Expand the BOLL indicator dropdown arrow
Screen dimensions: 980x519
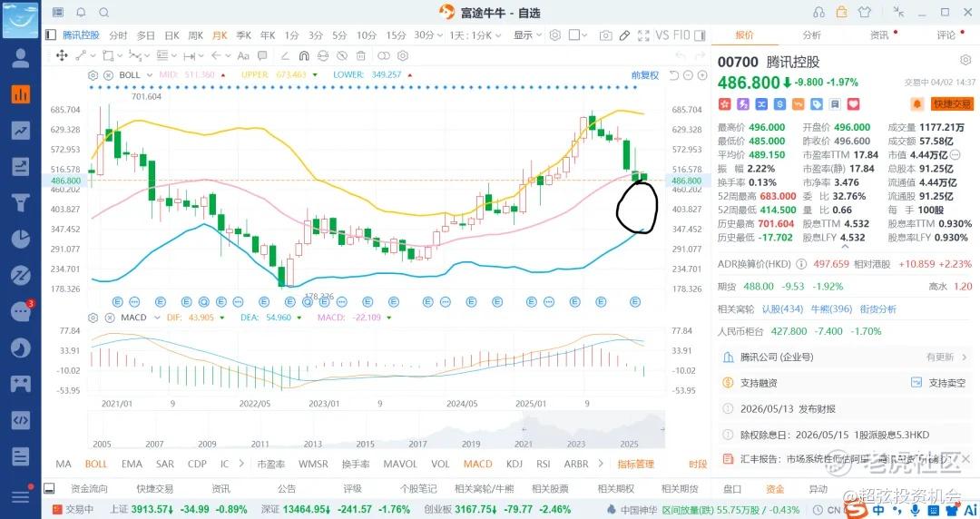(149, 74)
